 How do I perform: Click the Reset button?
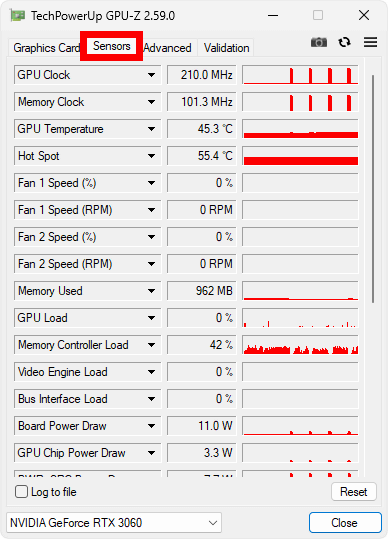(x=354, y=492)
